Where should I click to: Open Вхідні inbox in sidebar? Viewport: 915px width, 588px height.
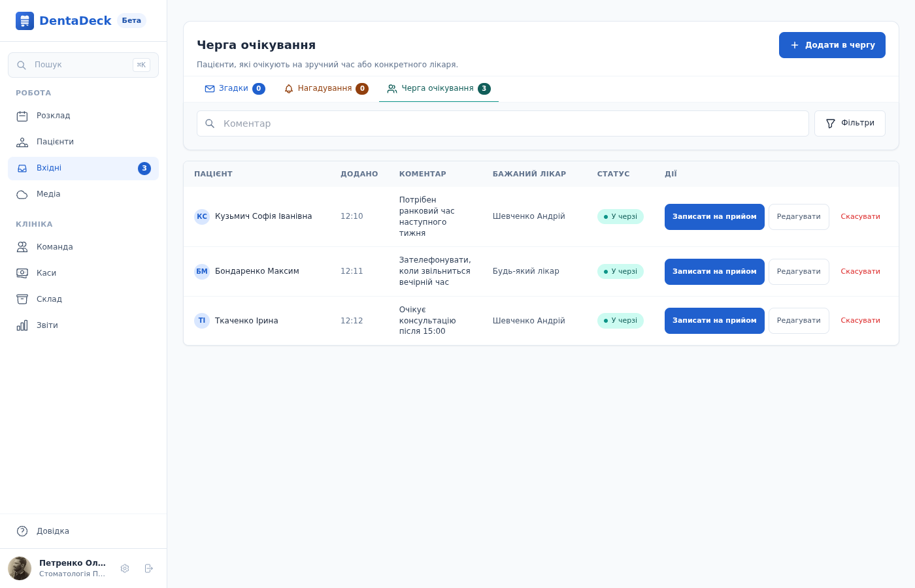[83, 168]
